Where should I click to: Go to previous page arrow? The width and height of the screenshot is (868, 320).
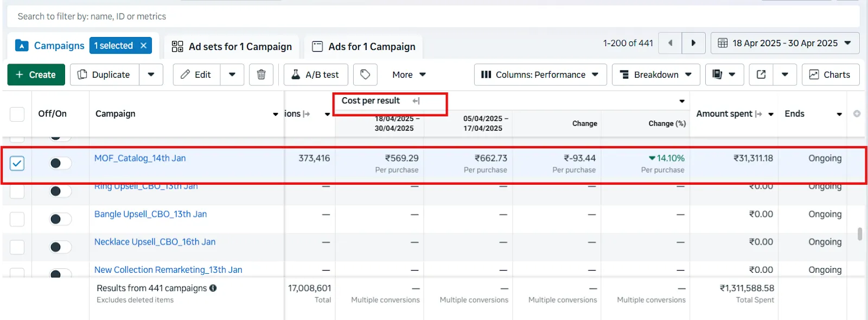coord(670,43)
